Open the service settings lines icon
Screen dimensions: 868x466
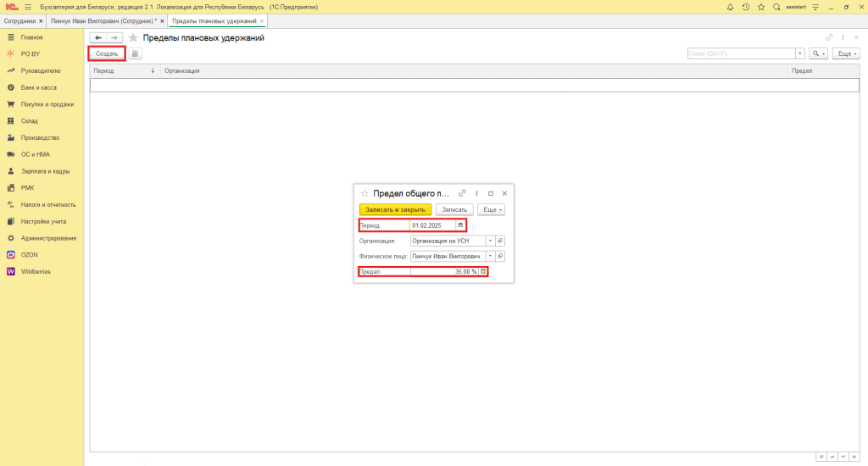(815, 7)
